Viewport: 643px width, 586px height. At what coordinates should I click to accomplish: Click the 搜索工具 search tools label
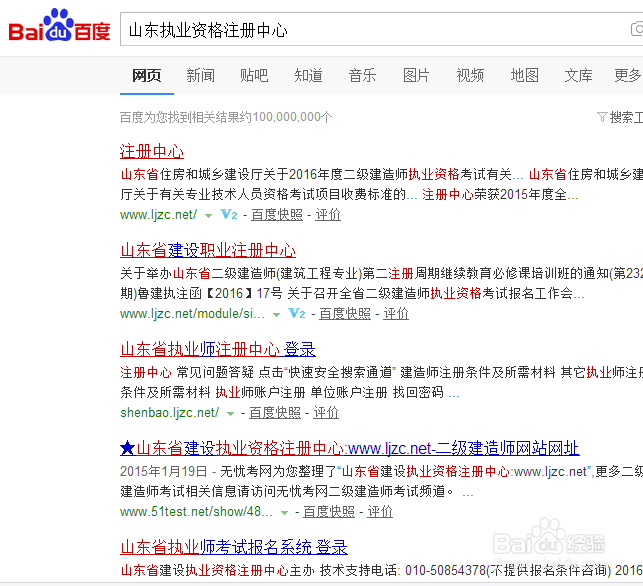(626, 117)
